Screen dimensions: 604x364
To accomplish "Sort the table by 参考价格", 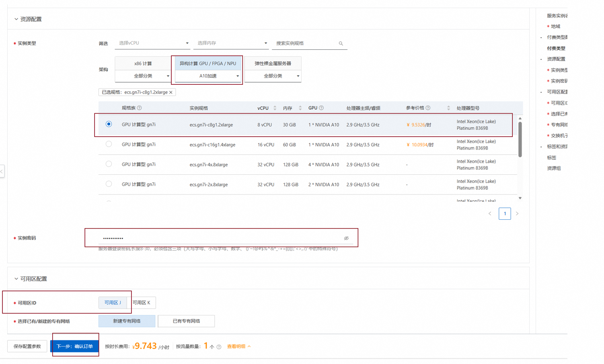I will 448,108.
